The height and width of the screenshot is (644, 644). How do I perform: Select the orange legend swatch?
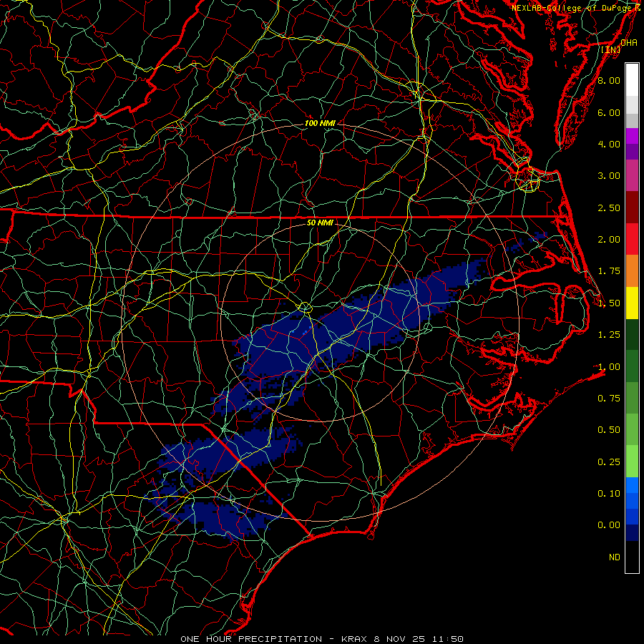(632, 270)
